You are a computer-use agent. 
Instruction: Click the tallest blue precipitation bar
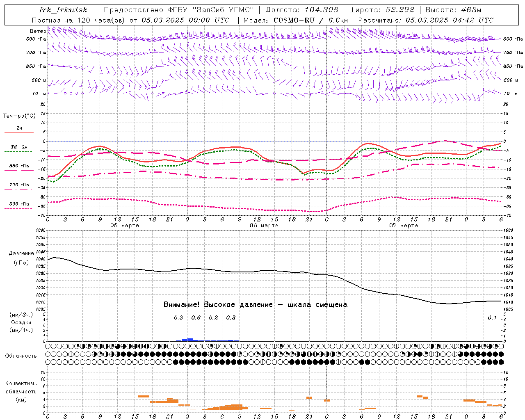[190, 340]
